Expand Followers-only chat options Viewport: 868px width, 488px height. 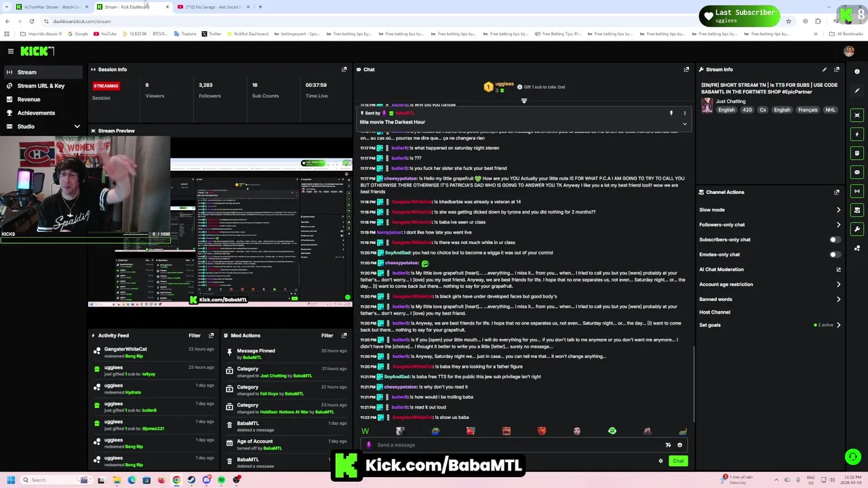(838, 225)
